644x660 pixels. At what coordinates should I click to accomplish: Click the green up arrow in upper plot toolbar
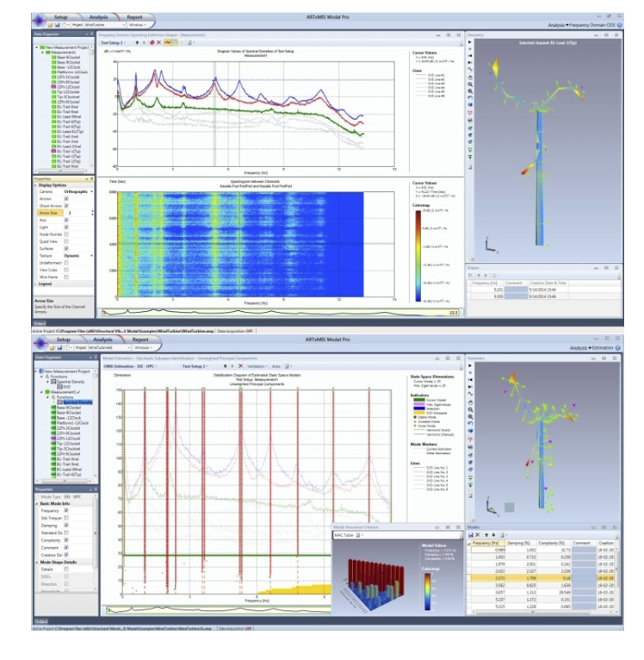pos(138,41)
